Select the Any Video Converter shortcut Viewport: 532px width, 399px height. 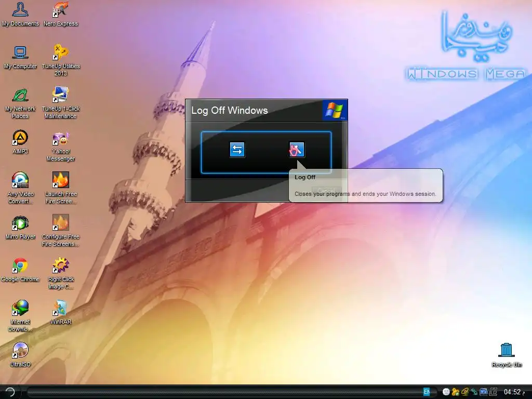click(x=20, y=188)
